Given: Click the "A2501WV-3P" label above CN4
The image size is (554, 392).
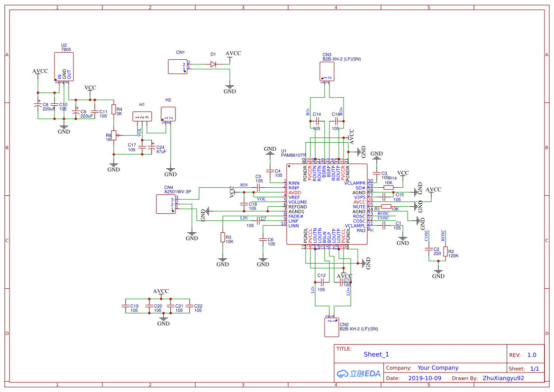Looking at the screenshot, I should (x=178, y=192).
